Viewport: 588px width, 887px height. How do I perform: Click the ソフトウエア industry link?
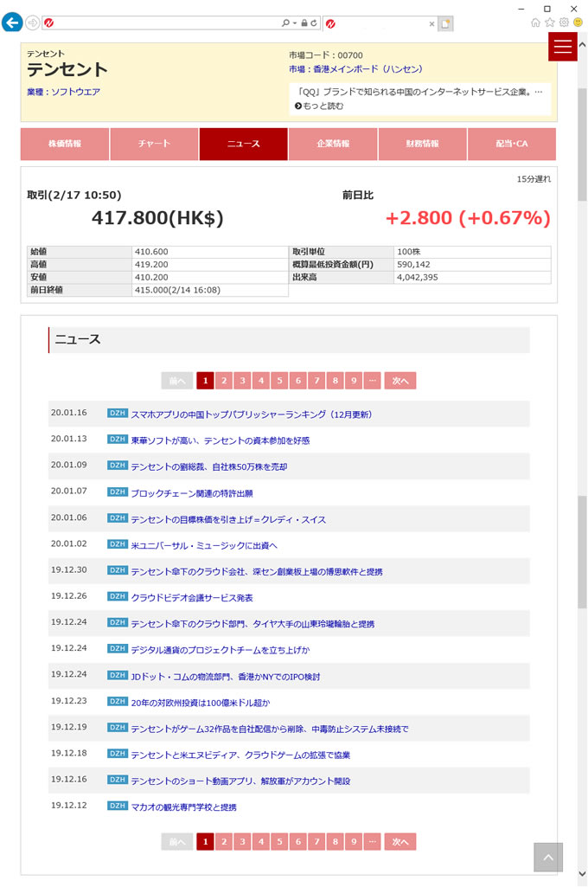75,91
